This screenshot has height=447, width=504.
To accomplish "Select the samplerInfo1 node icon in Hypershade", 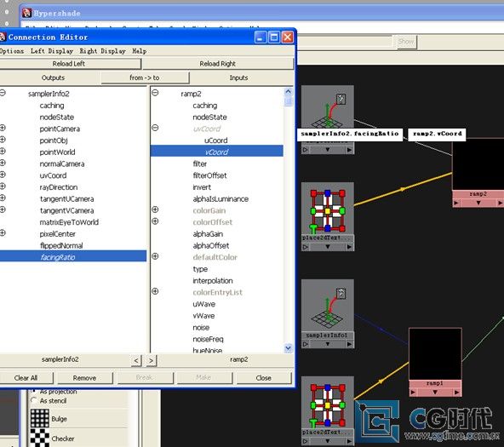I will (x=328, y=306).
